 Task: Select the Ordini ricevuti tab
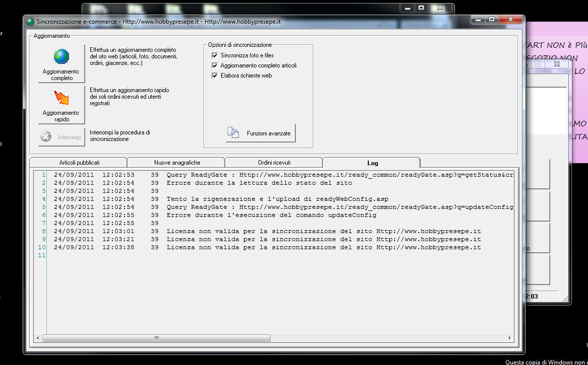click(x=274, y=163)
